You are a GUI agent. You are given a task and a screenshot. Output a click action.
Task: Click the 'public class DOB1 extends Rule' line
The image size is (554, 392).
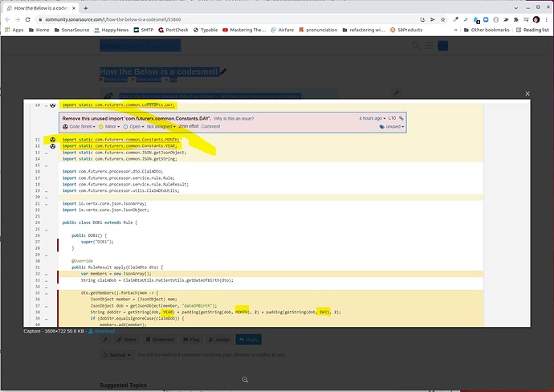(x=100, y=223)
